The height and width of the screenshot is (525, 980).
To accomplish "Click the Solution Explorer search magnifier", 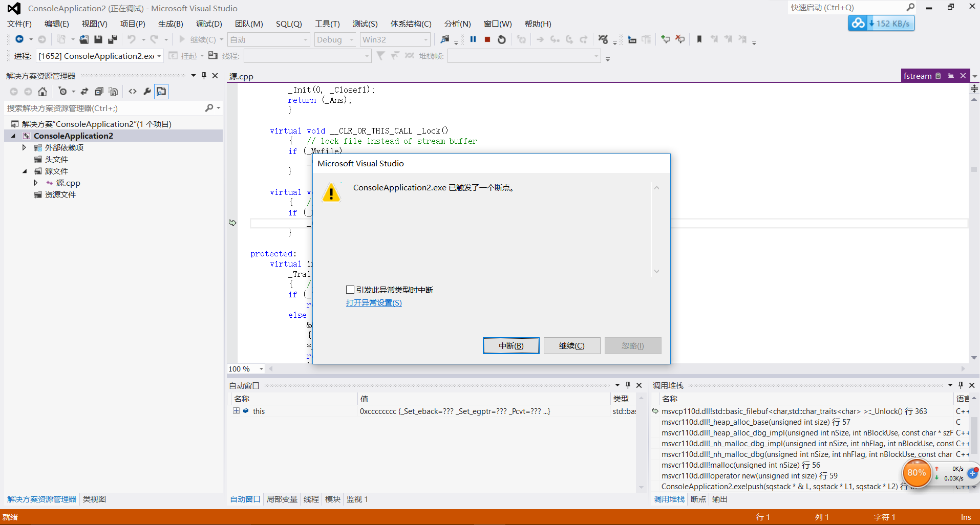I will [209, 108].
